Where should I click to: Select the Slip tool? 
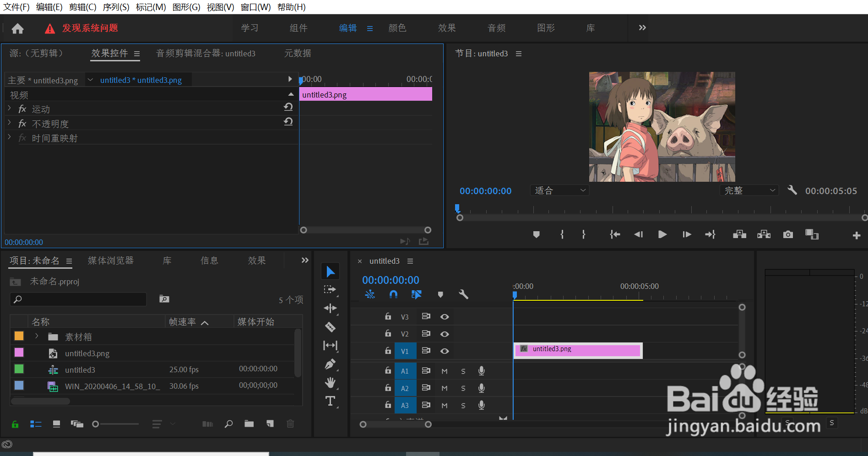330,345
